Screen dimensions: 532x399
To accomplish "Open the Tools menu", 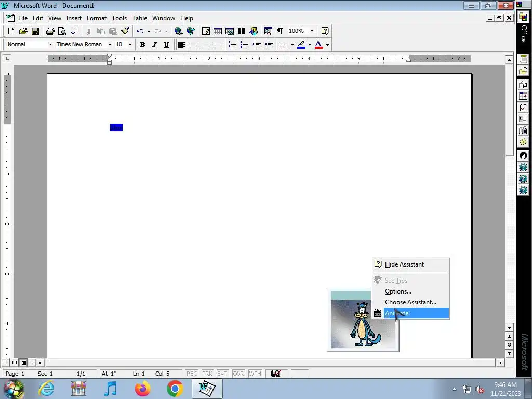I will click(119, 18).
